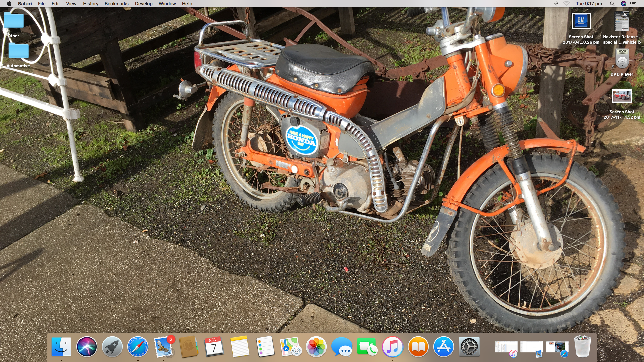Open the Bookmarks menu
The width and height of the screenshot is (644, 362).
point(116,4)
